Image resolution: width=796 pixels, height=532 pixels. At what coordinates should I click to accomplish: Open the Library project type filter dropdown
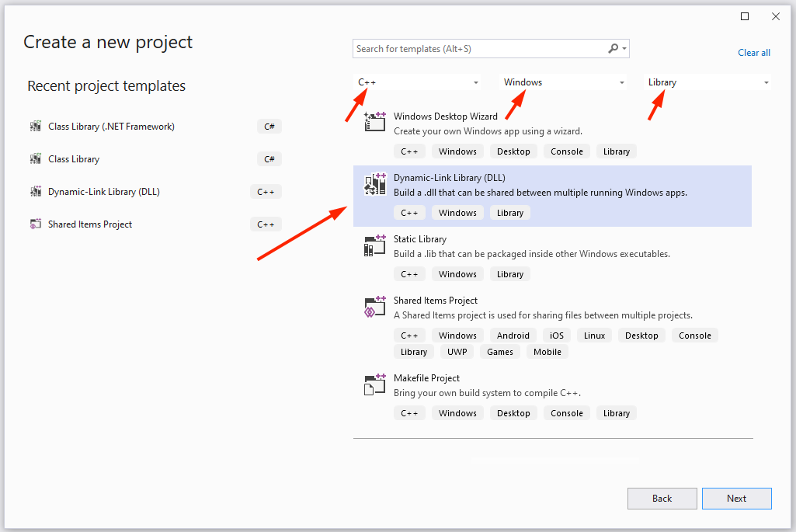[x=707, y=82]
